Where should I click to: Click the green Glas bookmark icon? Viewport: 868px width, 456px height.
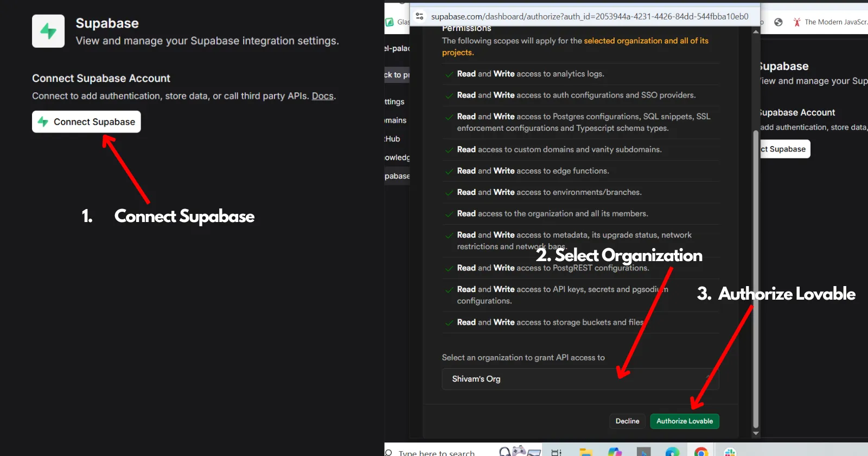coord(389,22)
